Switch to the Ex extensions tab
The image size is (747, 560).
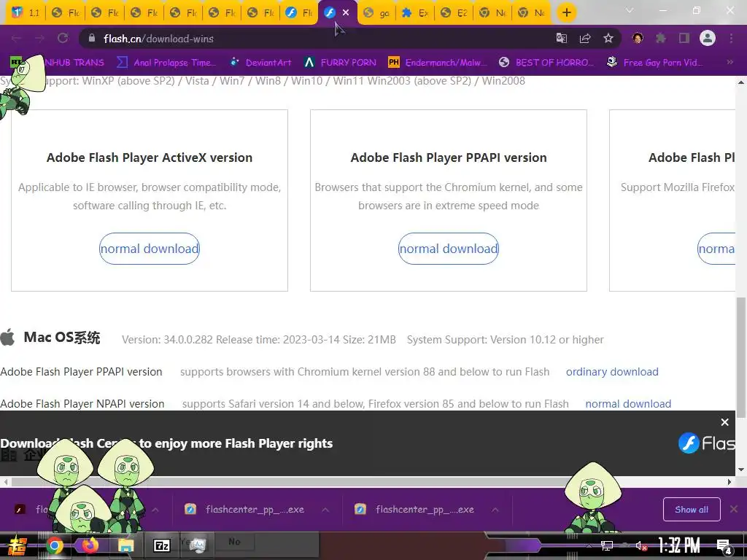pos(415,13)
